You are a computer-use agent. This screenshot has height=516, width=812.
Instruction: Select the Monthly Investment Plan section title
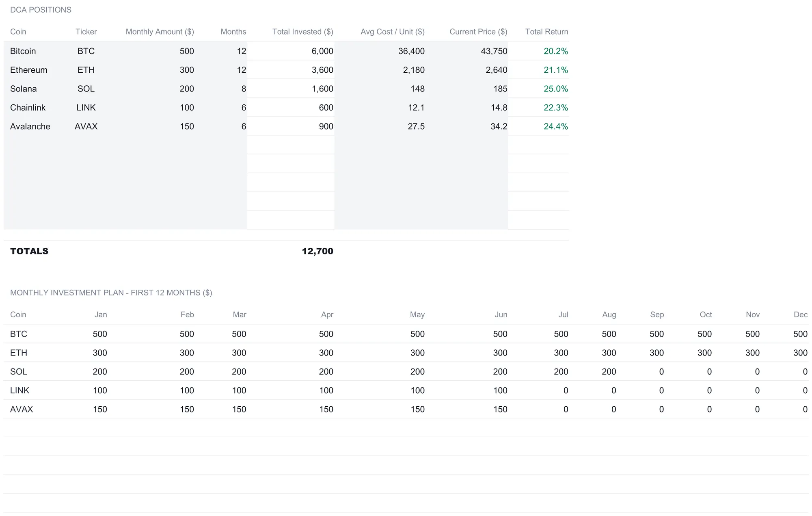click(111, 293)
